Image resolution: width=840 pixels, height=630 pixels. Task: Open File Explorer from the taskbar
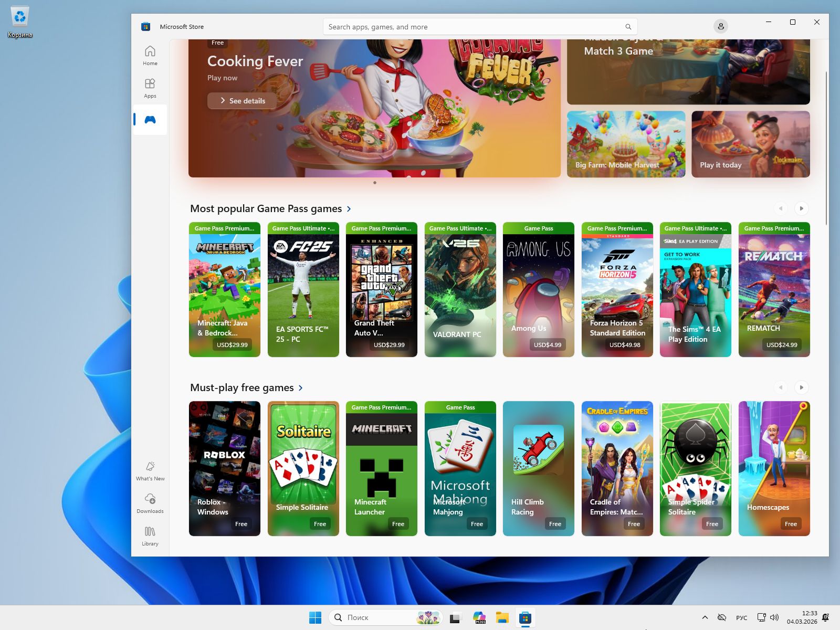(502, 617)
